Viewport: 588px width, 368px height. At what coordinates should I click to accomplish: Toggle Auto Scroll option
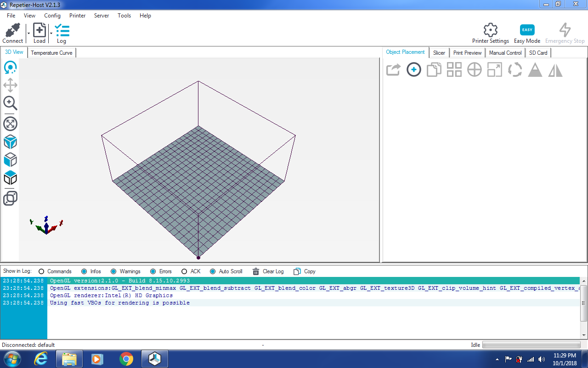tap(226, 271)
